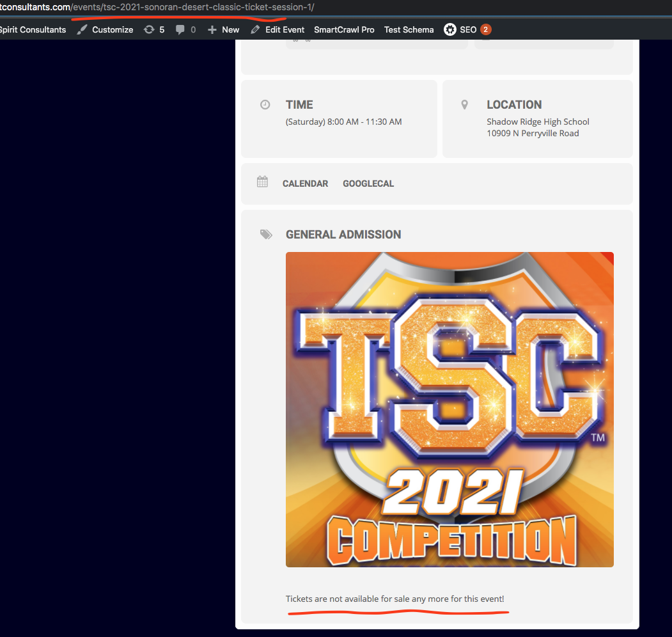Click '(Saturday) 8:00 AM - 11:30 AM' text
The height and width of the screenshot is (637, 672).
(344, 122)
